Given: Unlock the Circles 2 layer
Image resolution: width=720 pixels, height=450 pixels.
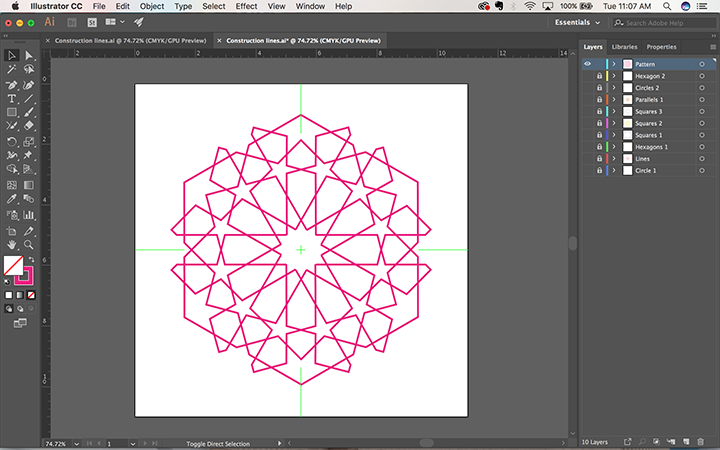Looking at the screenshot, I should pos(599,88).
